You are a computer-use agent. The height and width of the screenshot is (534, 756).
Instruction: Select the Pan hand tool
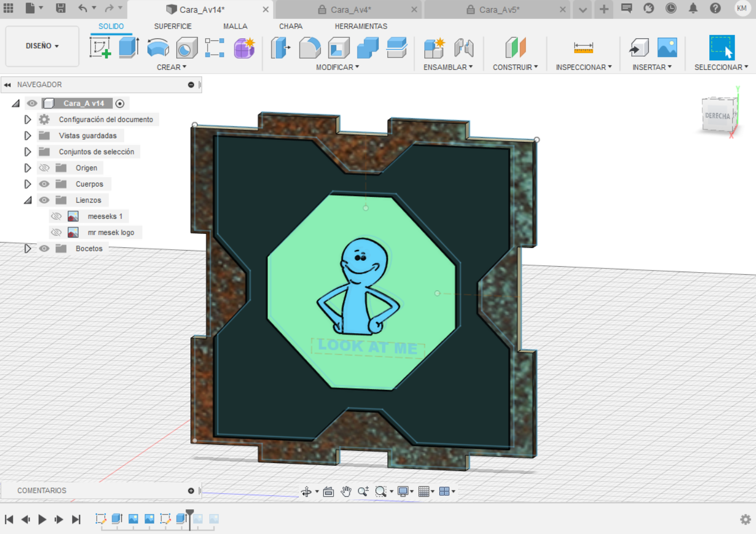(346, 491)
